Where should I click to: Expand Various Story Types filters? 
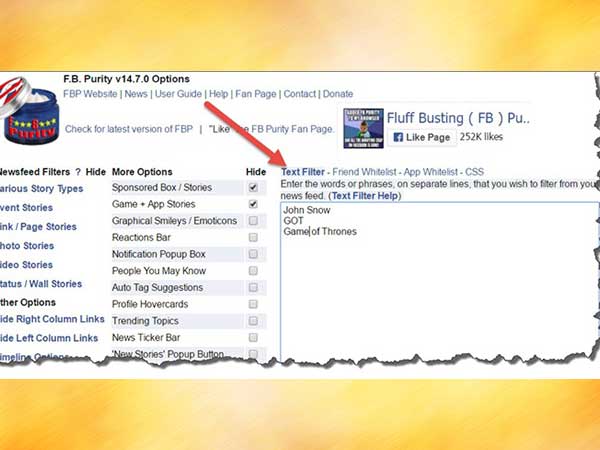(x=41, y=189)
